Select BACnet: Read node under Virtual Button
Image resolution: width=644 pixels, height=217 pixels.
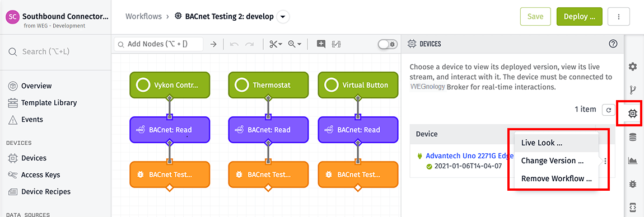(358, 130)
